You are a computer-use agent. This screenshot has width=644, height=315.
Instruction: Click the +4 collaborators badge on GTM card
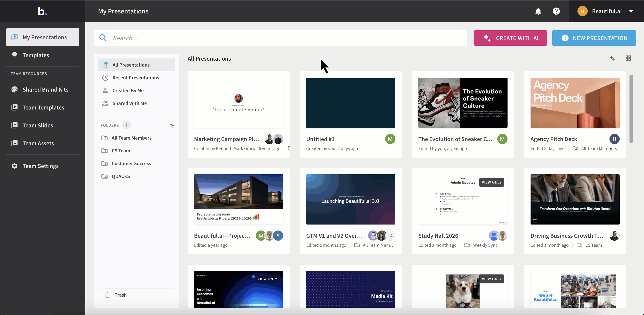390,236
